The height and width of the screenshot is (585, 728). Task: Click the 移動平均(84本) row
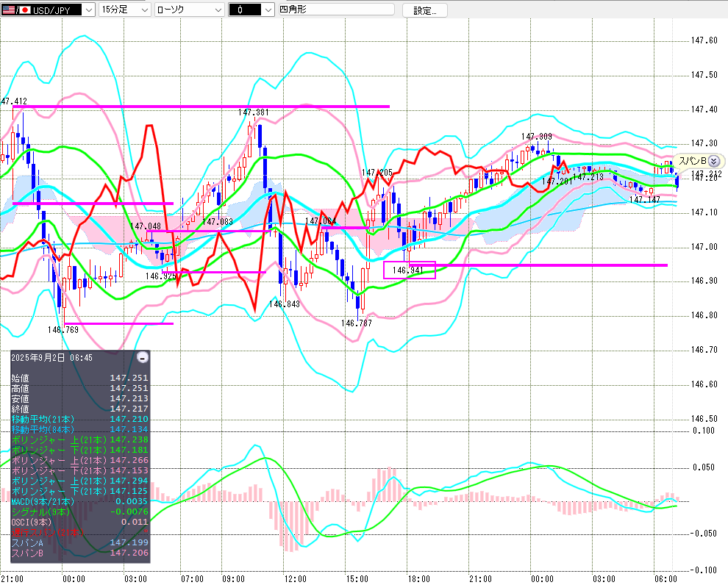[x=79, y=429]
